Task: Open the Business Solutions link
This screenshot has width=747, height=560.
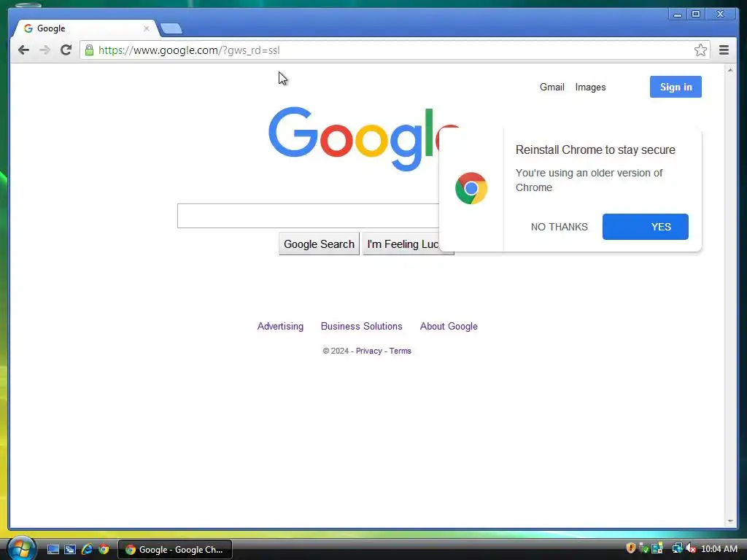Action: pyautogui.click(x=362, y=326)
